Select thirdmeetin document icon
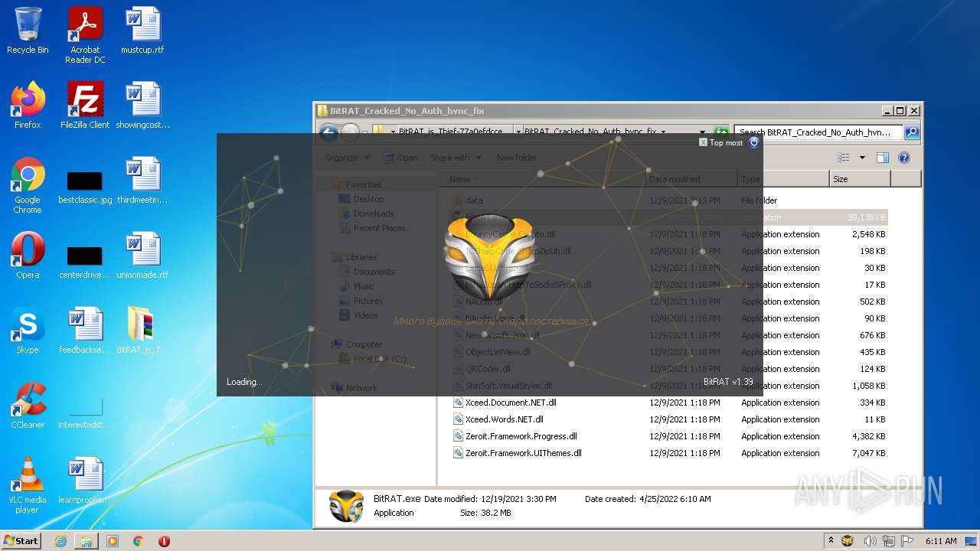Screen dimensions: 980x551 tap(143, 181)
